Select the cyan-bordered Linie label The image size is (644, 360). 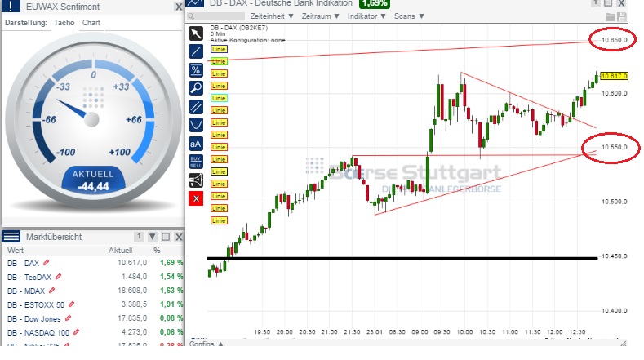coord(219,98)
